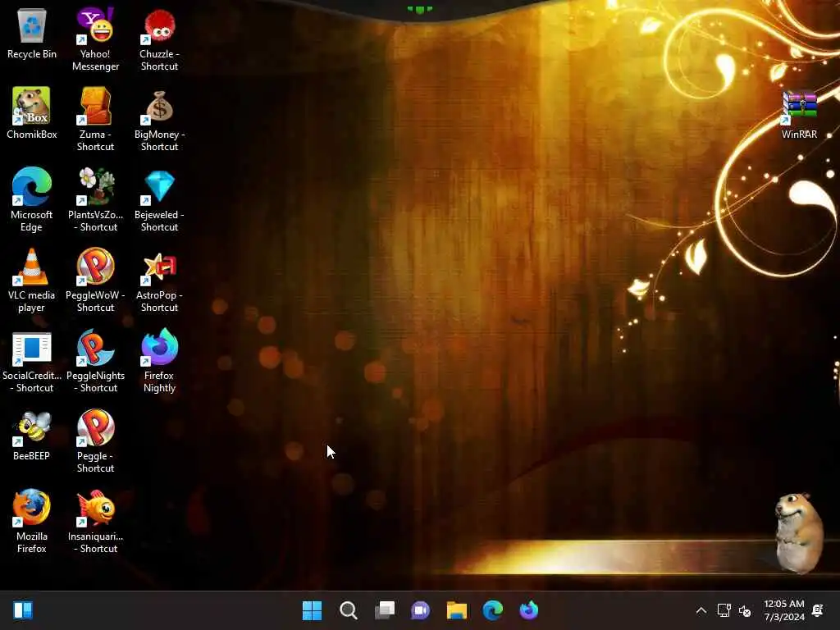Screen dimensions: 840x630
Task: Open muted volume control in tray
Action: (745, 610)
